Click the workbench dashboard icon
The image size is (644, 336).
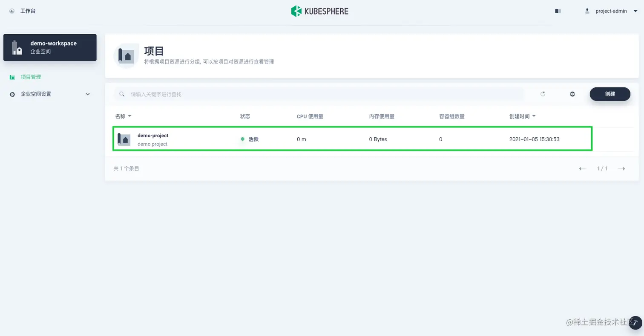(12, 11)
